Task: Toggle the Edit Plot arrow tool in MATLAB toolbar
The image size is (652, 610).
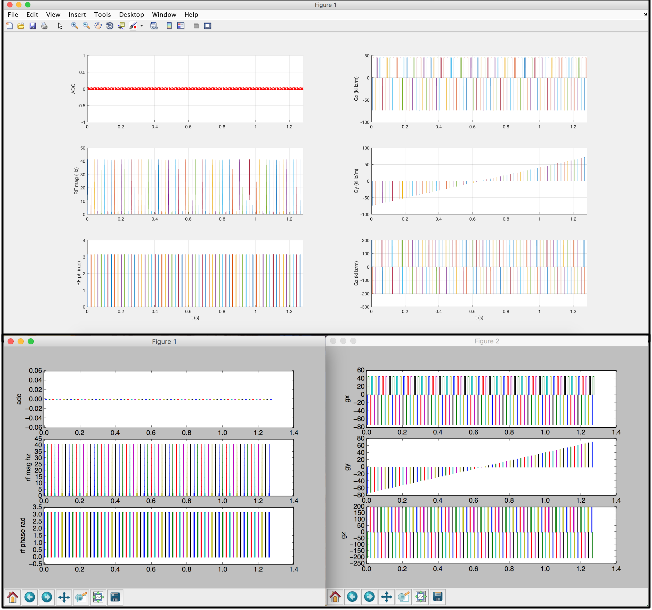Action: tap(60, 26)
